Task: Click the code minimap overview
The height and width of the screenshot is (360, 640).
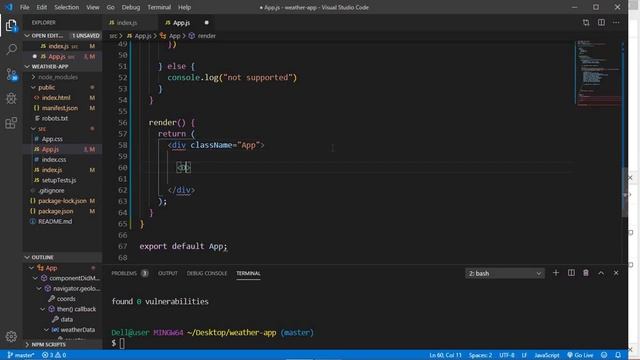Action: [599, 73]
